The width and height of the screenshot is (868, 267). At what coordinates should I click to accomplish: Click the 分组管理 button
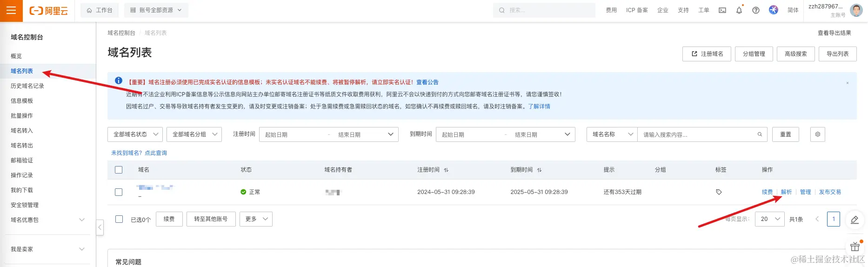[x=754, y=54]
